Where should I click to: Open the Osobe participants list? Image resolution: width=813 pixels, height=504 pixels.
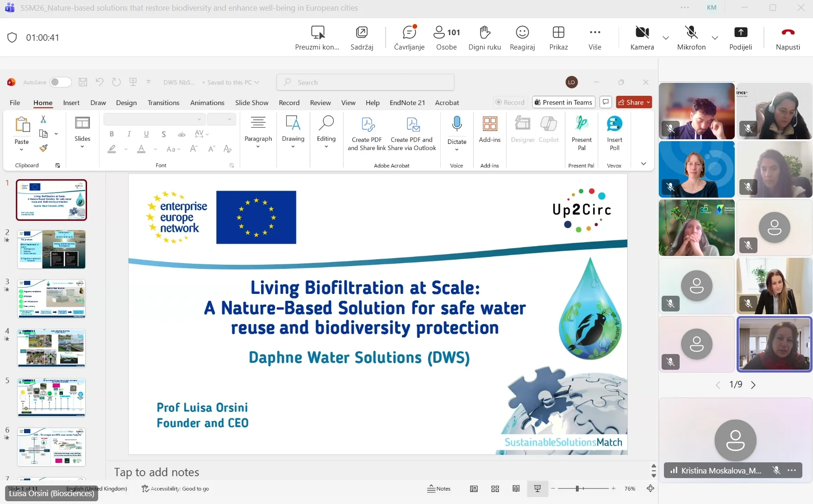click(x=446, y=32)
